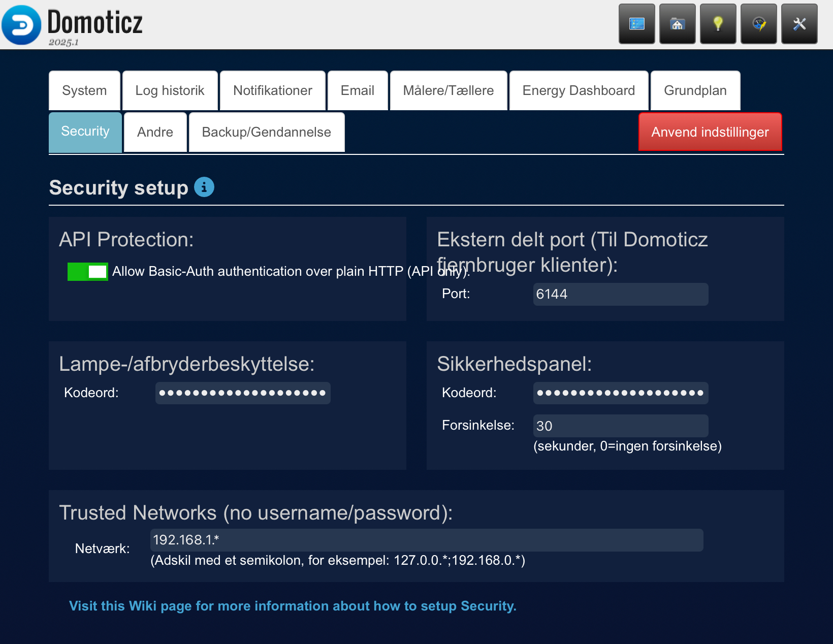The width and height of the screenshot is (833, 644).
Task: Open Utility via the gauge lightning icon
Action: click(x=758, y=24)
